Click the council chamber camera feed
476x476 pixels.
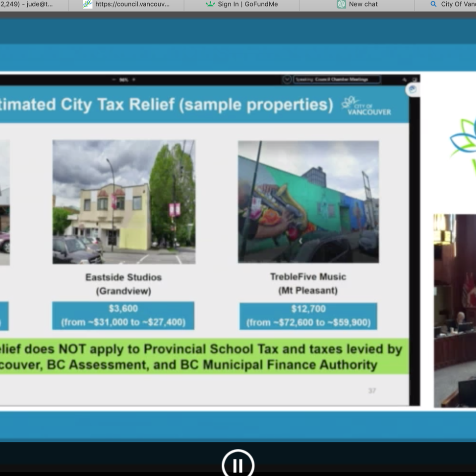tap(455, 310)
